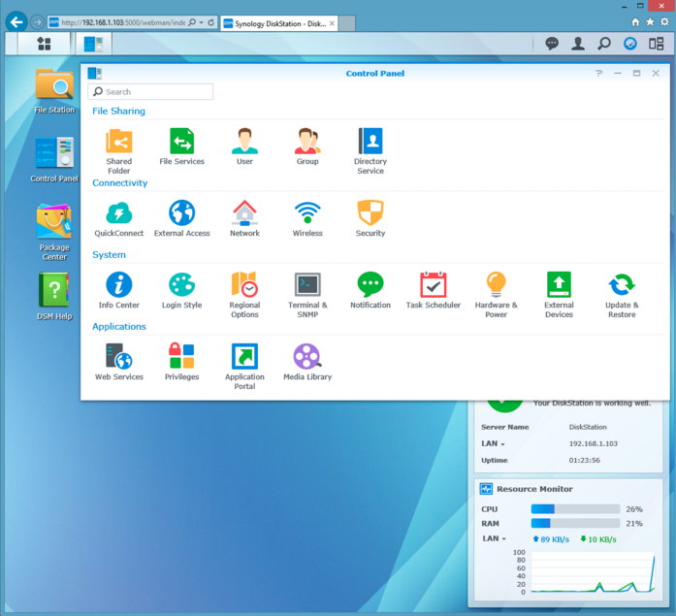The height and width of the screenshot is (616, 676).
Task: Click the Control Panel search field
Action: pos(150,92)
